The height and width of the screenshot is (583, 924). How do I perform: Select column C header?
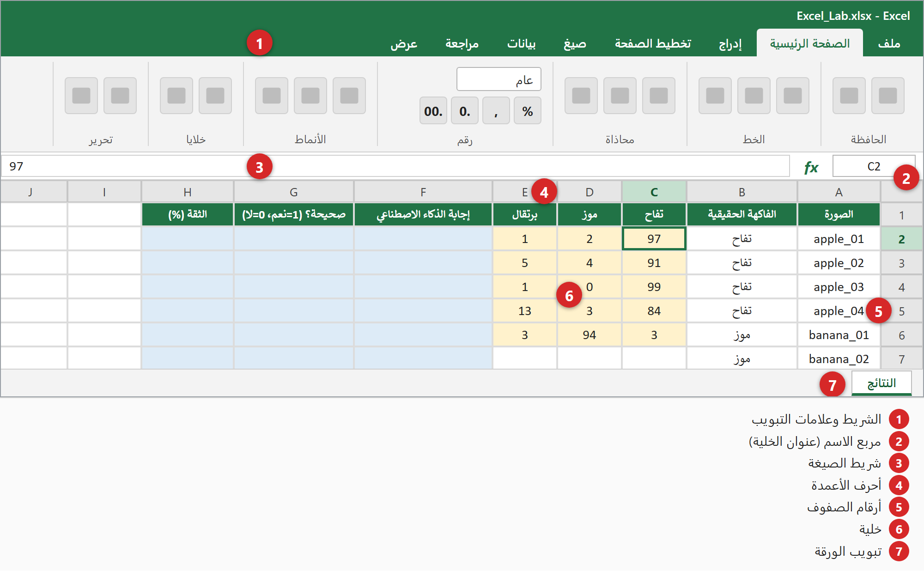654,192
